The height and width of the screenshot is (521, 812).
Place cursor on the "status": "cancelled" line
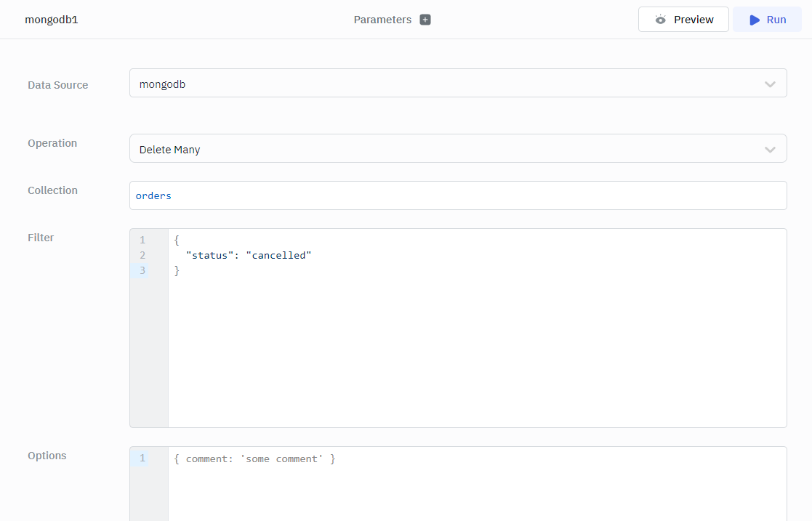click(249, 255)
